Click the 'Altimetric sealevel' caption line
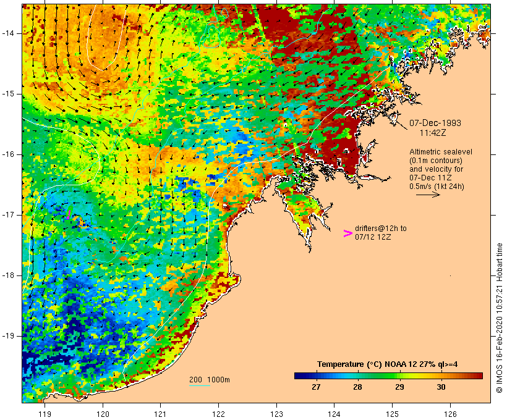Viewport: 507px width, 420px height. (441, 152)
